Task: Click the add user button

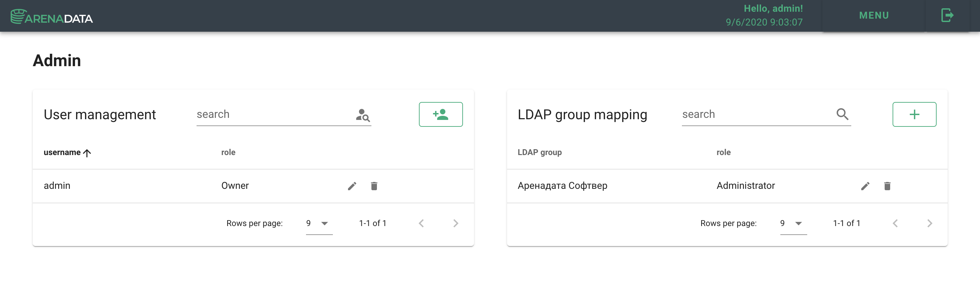Action: pos(441,114)
